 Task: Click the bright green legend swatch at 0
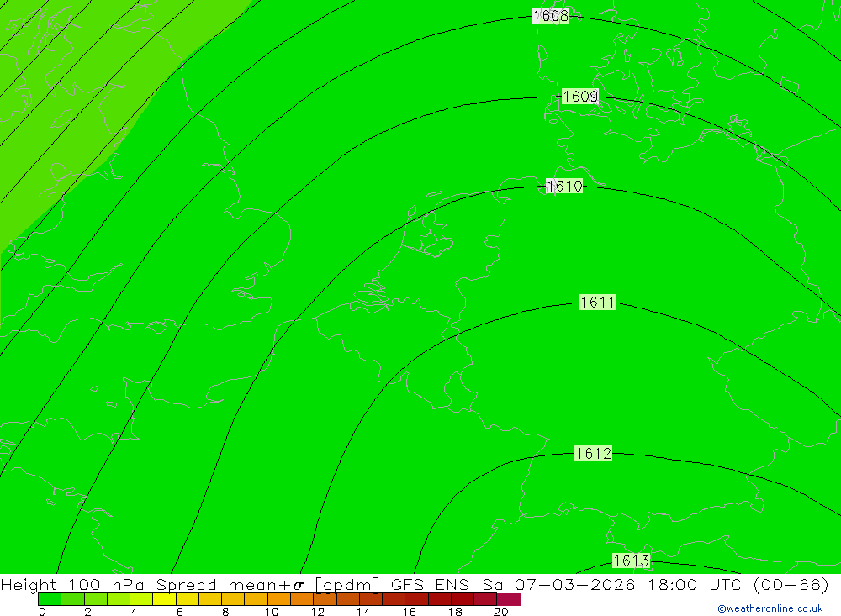pyautogui.click(x=50, y=599)
